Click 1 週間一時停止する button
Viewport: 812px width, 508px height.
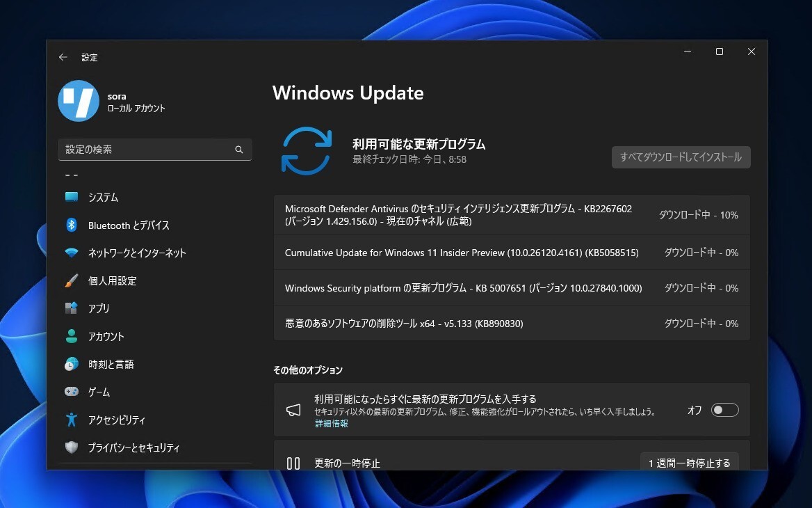[689, 463]
